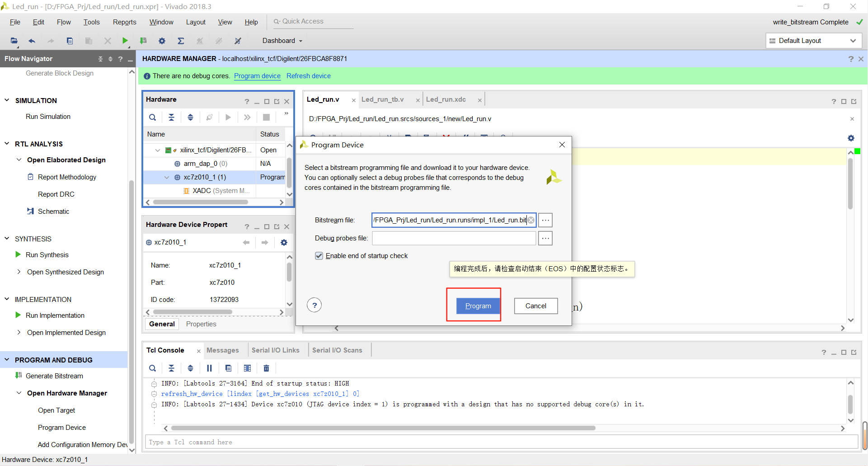Viewport: 868px width, 466px height.
Task: Click the Program device link
Action: (257, 76)
